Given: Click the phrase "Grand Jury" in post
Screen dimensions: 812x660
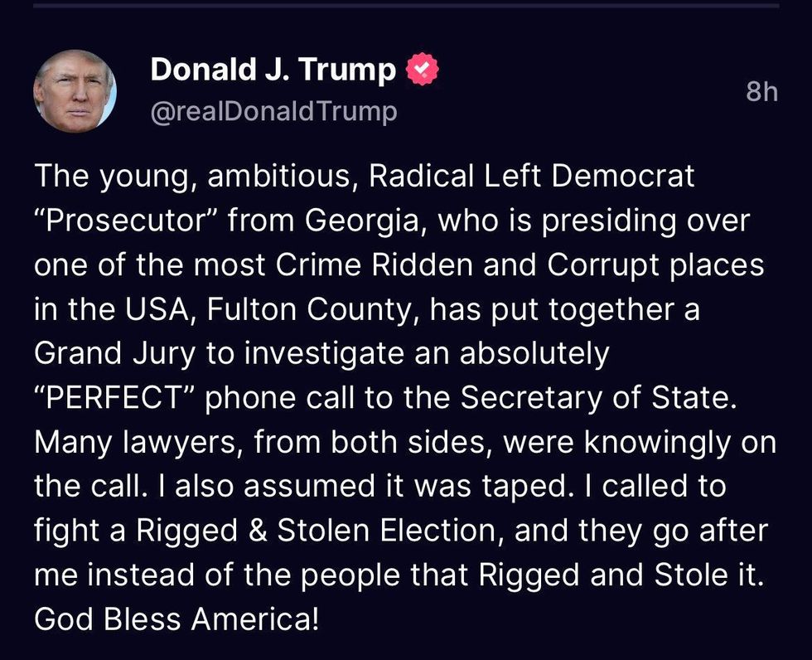Looking at the screenshot, I should [115, 354].
